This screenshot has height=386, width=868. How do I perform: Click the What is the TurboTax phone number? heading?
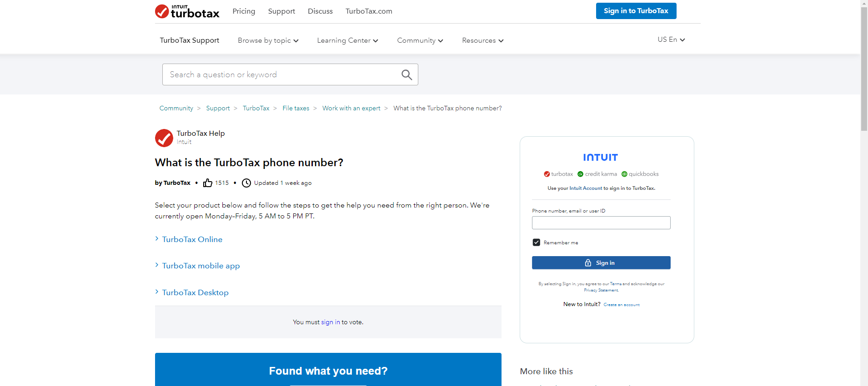[249, 163]
